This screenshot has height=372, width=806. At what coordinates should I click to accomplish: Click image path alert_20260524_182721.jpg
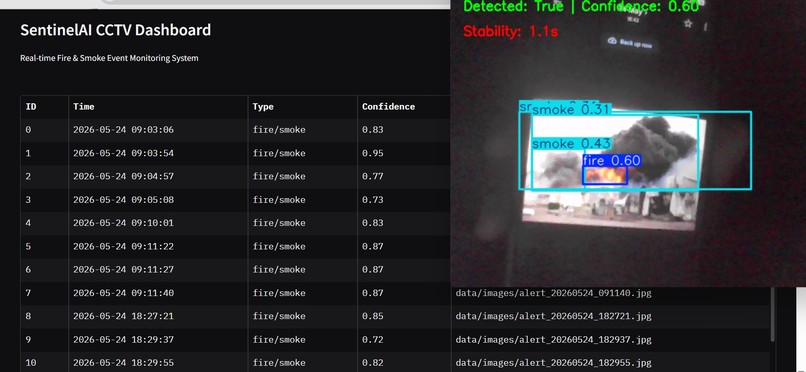point(554,316)
